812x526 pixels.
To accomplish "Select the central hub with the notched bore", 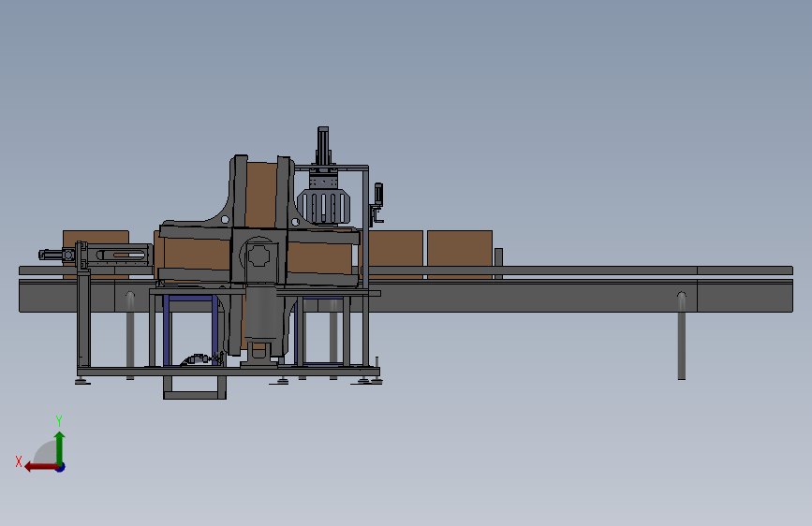I will point(258,256).
